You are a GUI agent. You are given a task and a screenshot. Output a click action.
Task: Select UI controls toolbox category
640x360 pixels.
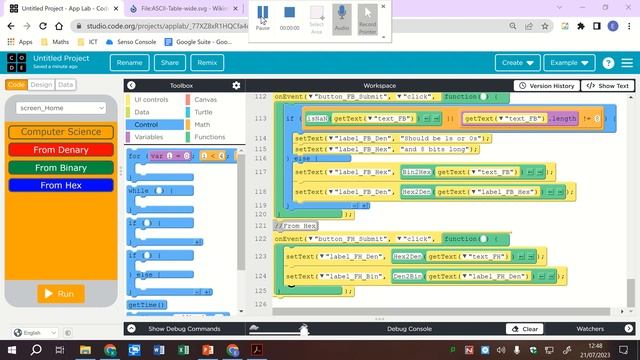tap(151, 100)
